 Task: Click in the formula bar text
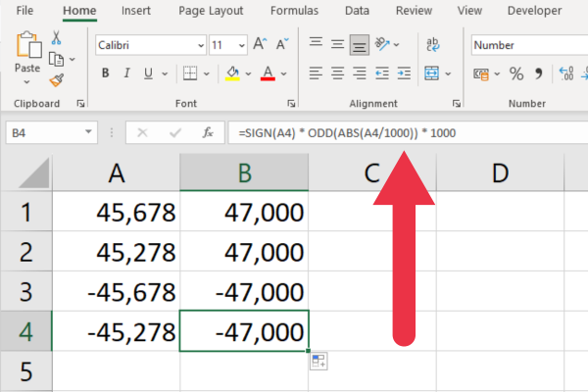[x=347, y=133]
